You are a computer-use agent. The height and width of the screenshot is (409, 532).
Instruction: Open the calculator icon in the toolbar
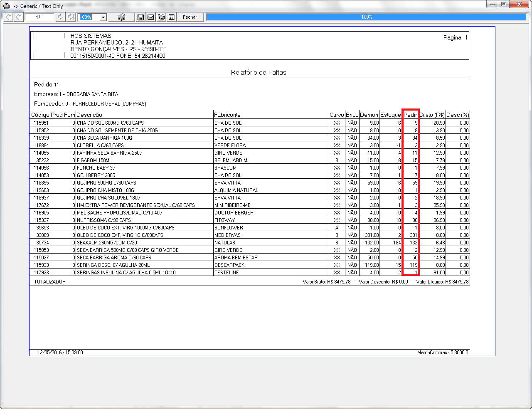click(172, 17)
